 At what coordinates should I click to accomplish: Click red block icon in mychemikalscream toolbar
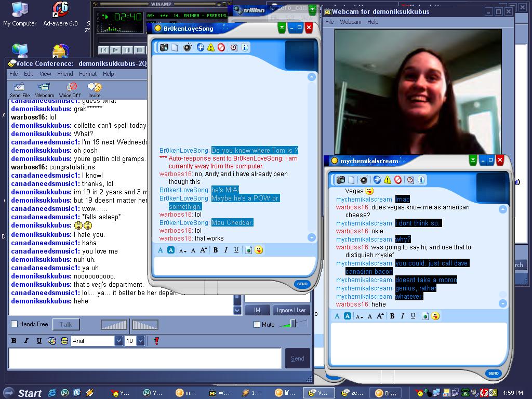(x=398, y=180)
